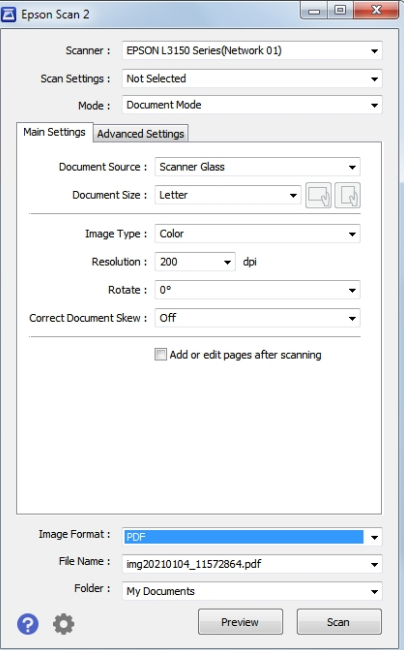Close the Epson Scan 2 window
The height and width of the screenshot is (650, 404).
376,10
